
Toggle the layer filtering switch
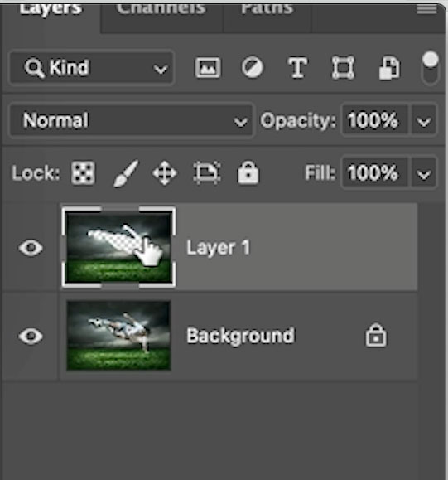431,68
